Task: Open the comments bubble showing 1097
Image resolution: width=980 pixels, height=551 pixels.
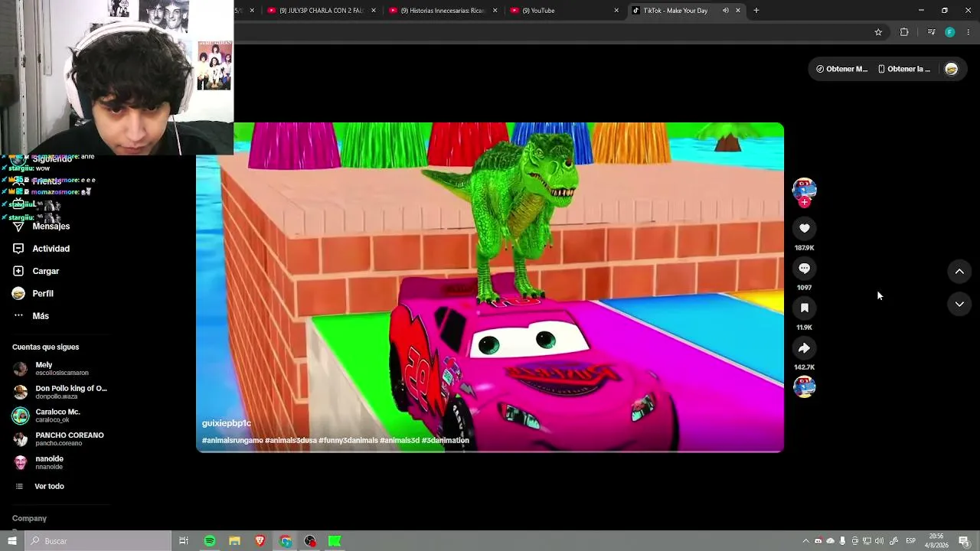Action: point(804,268)
